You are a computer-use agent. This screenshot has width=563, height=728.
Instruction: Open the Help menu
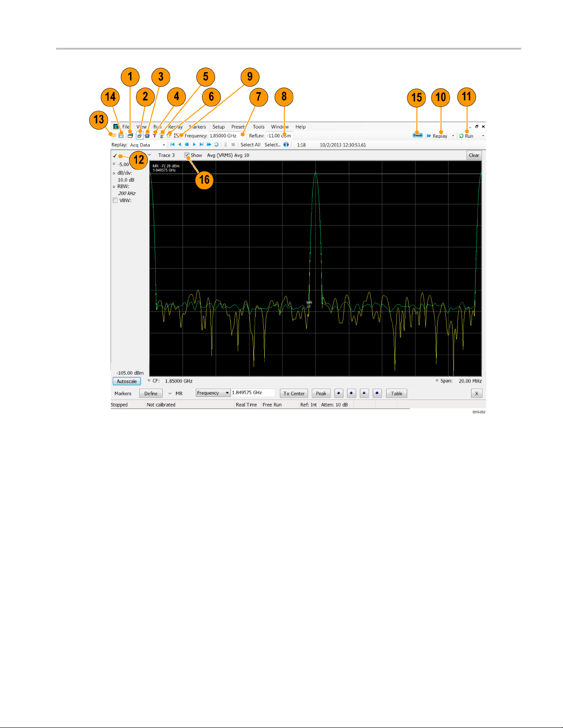pyautogui.click(x=301, y=127)
